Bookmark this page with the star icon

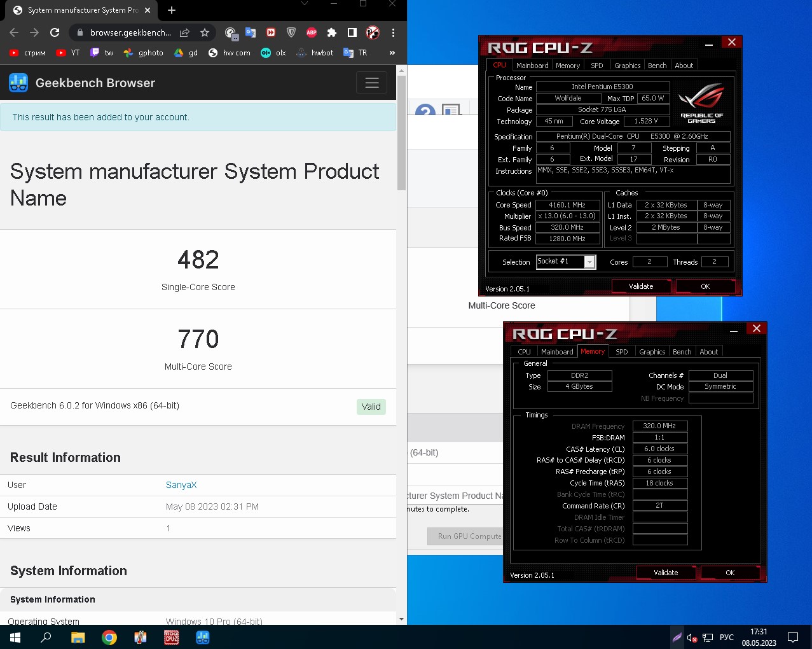(x=205, y=32)
